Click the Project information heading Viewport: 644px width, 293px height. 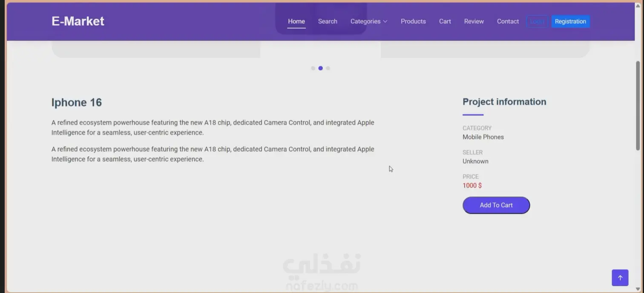(x=504, y=102)
